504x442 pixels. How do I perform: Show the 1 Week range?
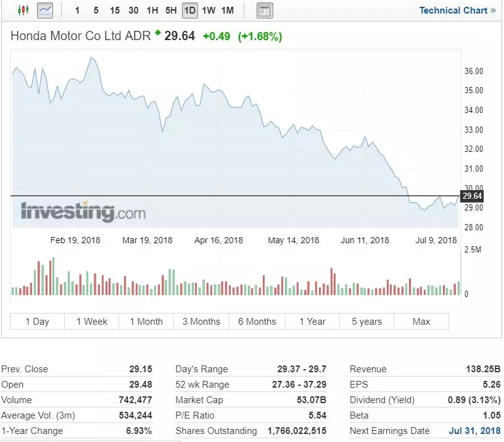coord(91,322)
